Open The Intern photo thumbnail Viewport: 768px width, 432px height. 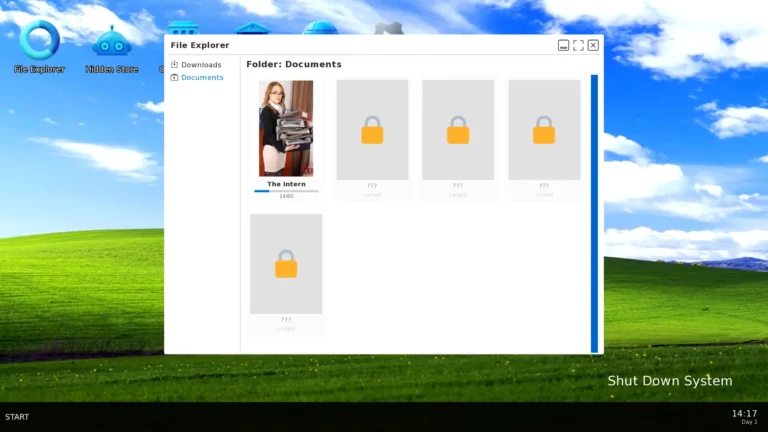click(x=286, y=128)
